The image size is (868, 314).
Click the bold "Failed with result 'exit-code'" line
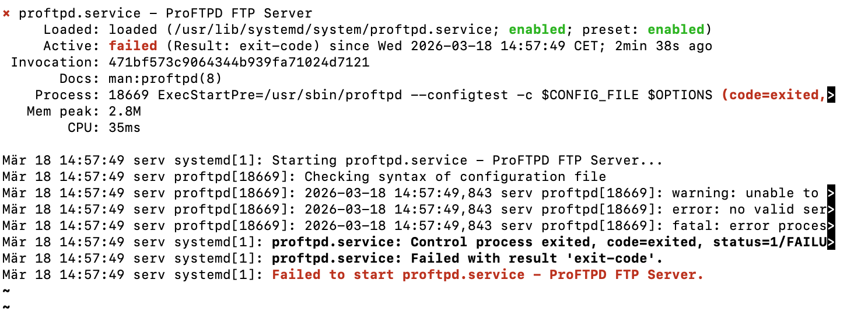click(x=467, y=259)
